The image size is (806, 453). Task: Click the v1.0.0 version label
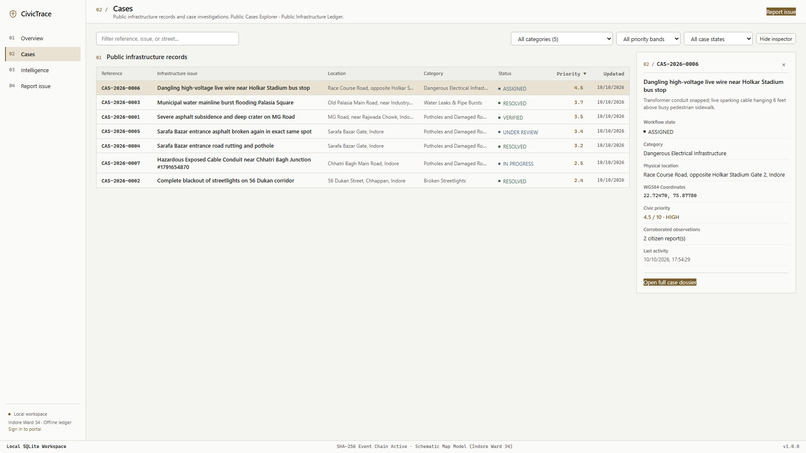tap(791, 446)
